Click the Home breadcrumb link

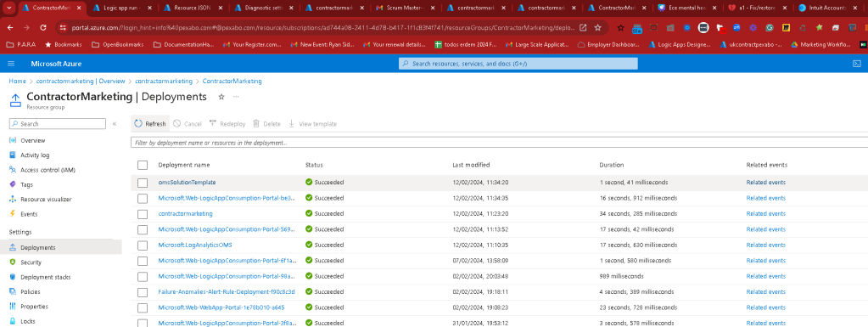click(x=17, y=81)
